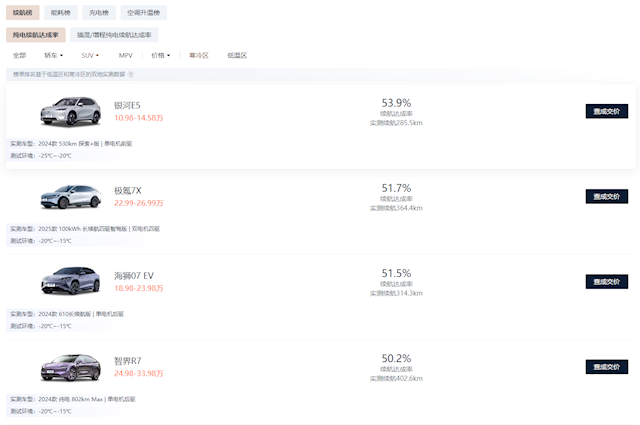Click the 银河E5 tested model description line
This screenshot has width=640, height=425.
coord(71,144)
